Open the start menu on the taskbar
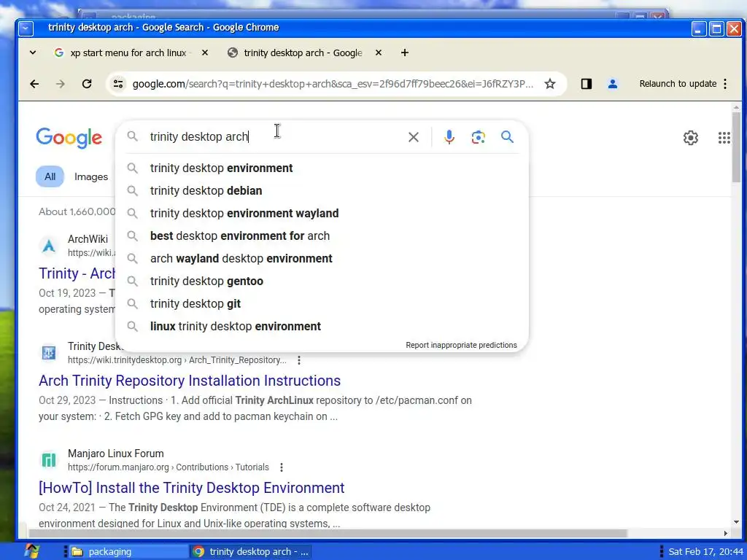This screenshot has width=747, height=560. point(31,551)
